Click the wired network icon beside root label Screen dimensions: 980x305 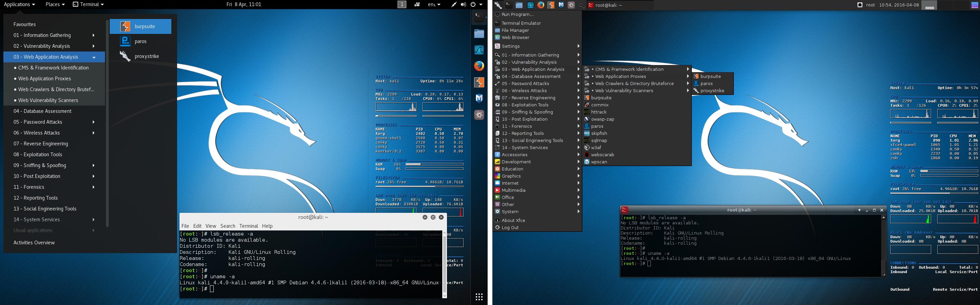coord(859,5)
